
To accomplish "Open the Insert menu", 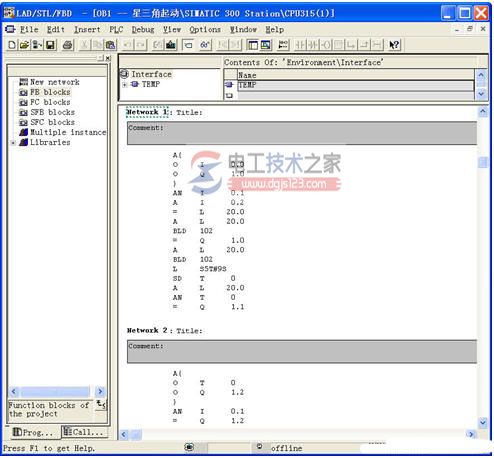I will click(87, 30).
